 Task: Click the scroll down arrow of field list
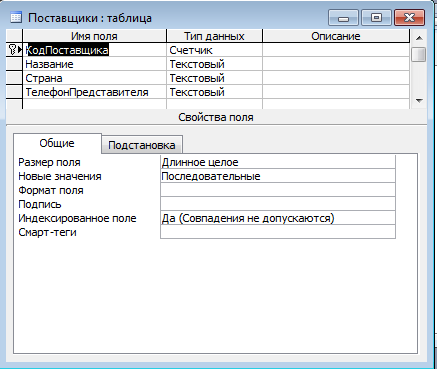pyautogui.click(x=419, y=100)
